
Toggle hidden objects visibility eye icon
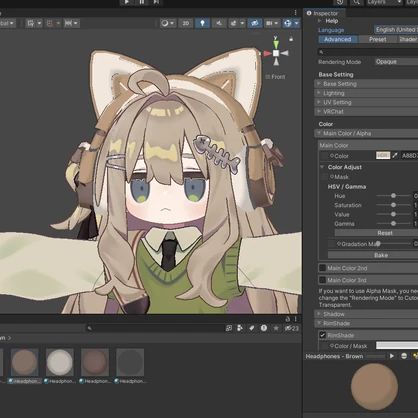255,23
